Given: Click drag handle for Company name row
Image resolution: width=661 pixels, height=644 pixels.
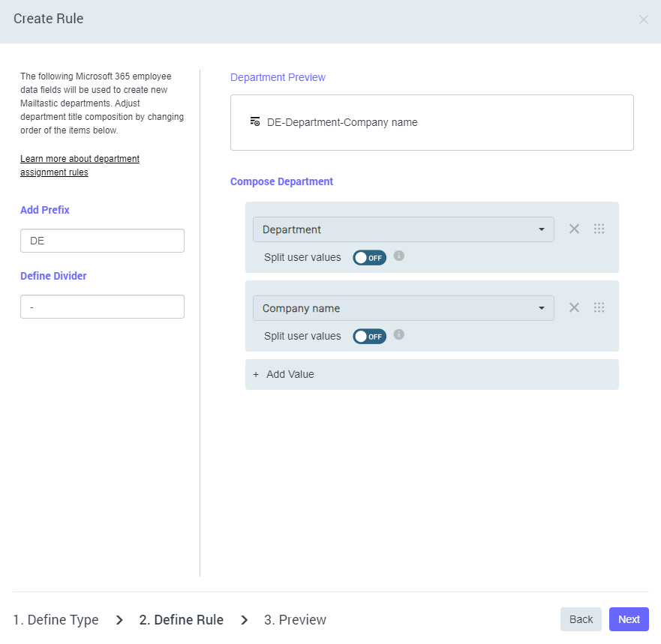Looking at the screenshot, I should [599, 307].
